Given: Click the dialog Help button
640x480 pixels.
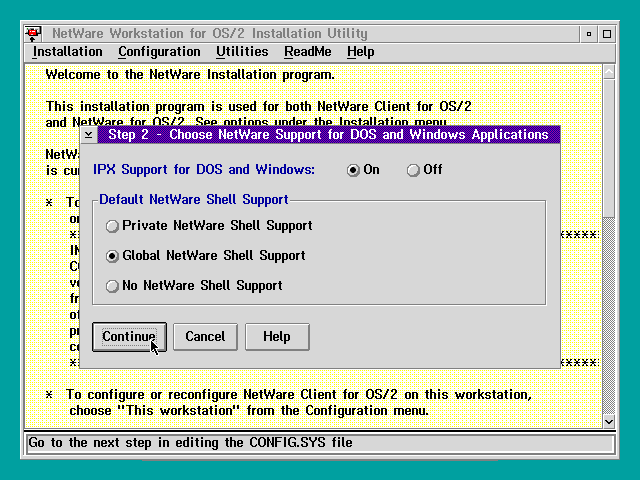Looking at the screenshot, I should click(x=277, y=337).
